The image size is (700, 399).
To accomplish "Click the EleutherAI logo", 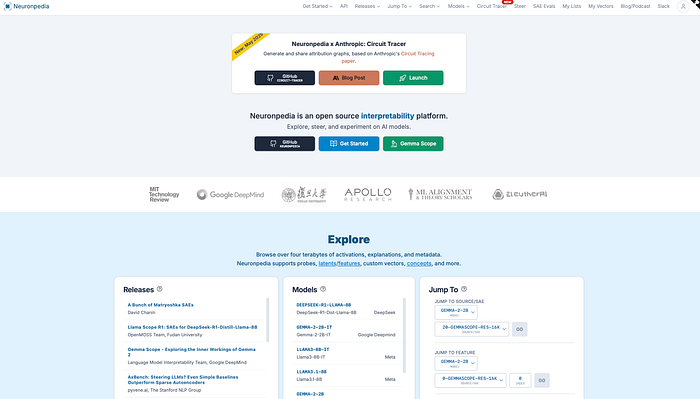I will 520,194.
